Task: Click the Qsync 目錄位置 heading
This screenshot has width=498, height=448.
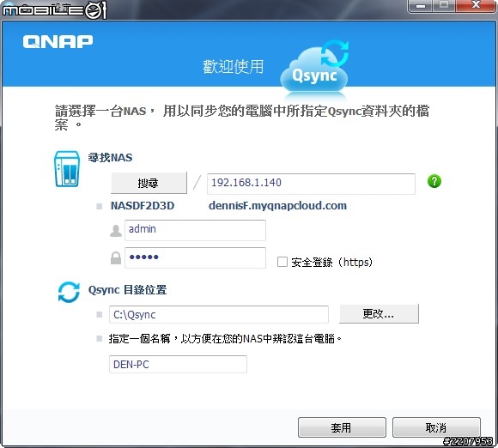Action: click(127, 289)
